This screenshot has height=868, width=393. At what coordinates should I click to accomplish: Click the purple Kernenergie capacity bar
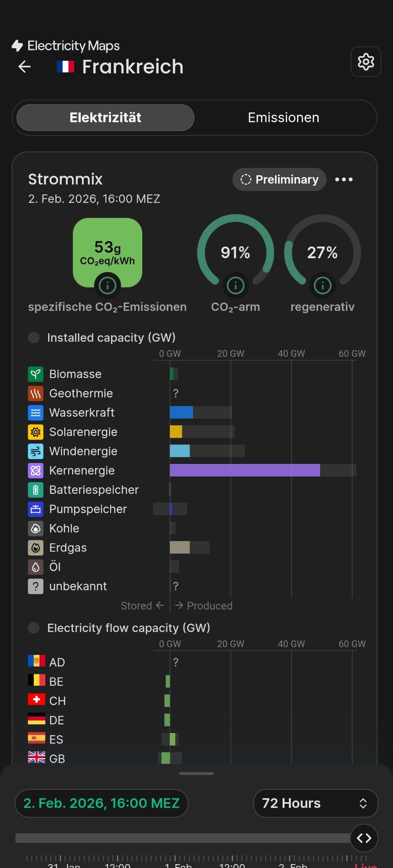click(x=245, y=470)
